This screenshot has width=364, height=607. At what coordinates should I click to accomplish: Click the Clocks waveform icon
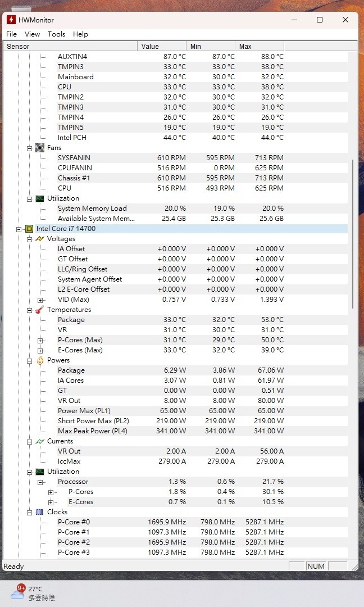(x=40, y=512)
